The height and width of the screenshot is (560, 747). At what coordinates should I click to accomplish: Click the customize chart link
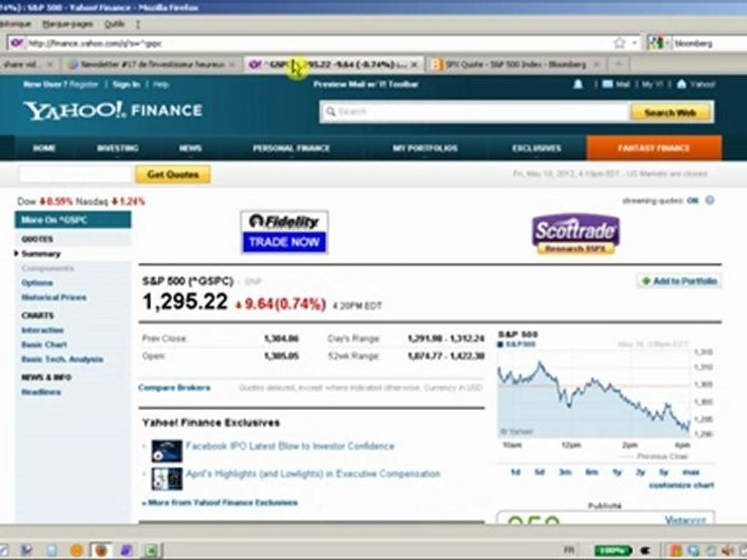[x=682, y=485]
